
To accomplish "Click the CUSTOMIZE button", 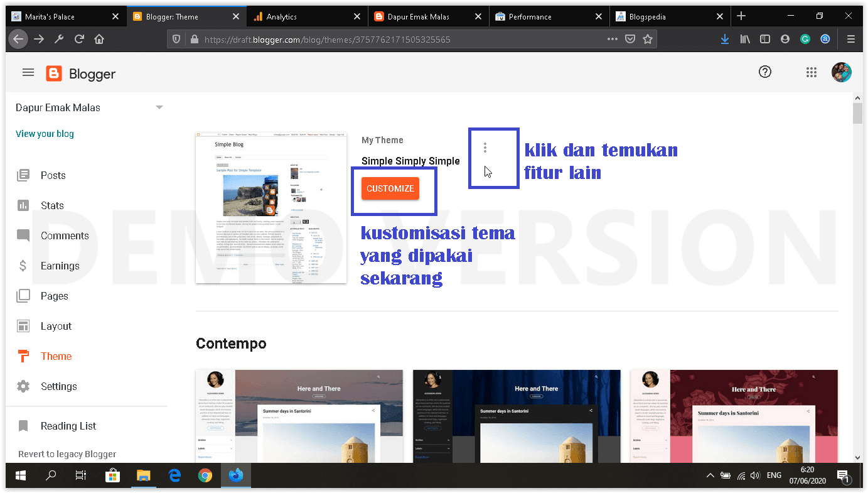I will [390, 188].
